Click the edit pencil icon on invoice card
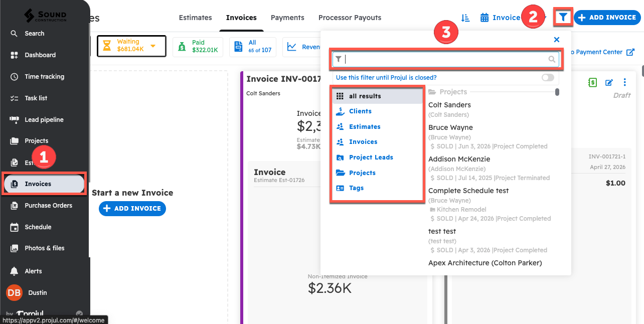644x324 pixels. (609, 83)
